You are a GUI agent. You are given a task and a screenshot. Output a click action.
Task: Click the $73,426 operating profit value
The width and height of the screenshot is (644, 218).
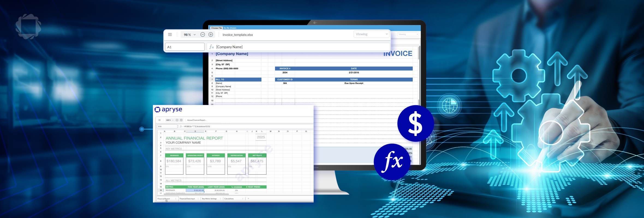point(195,161)
